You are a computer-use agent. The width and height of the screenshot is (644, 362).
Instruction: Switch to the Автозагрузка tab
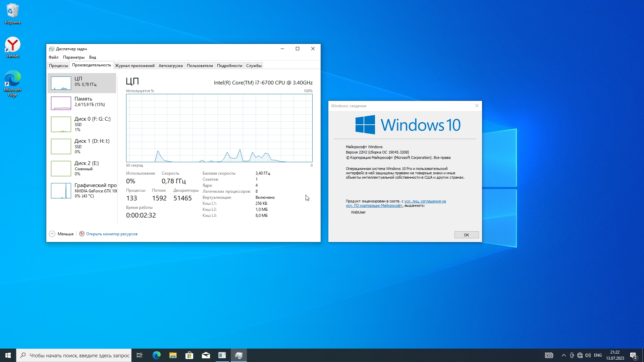[x=170, y=66]
